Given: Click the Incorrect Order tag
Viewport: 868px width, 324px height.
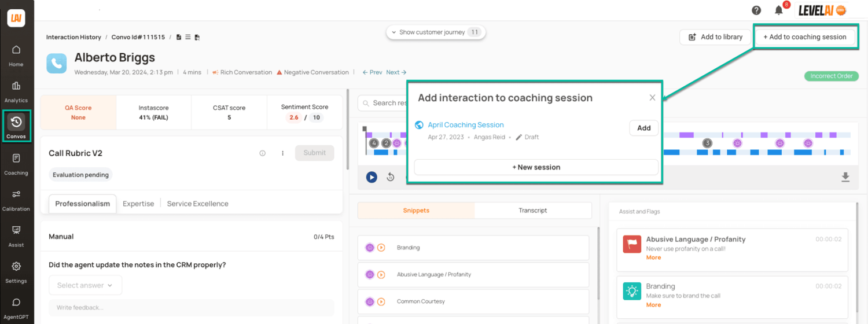Looking at the screenshot, I should (831, 76).
